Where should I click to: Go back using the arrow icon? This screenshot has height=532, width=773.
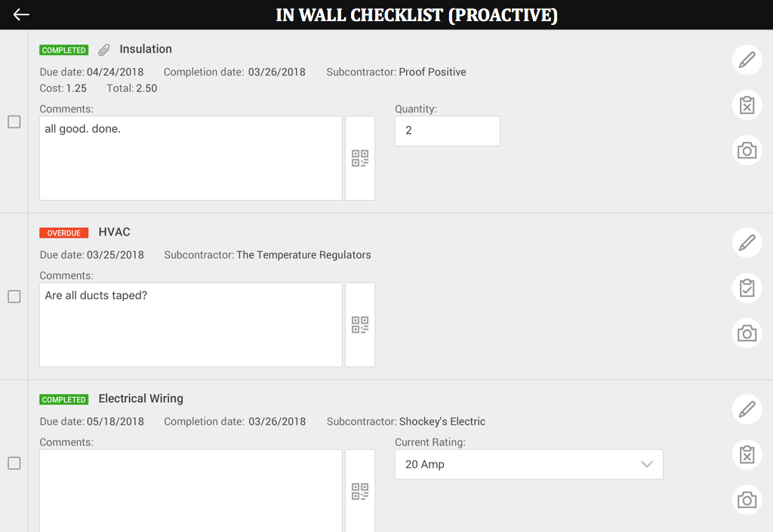[x=21, y=15]
